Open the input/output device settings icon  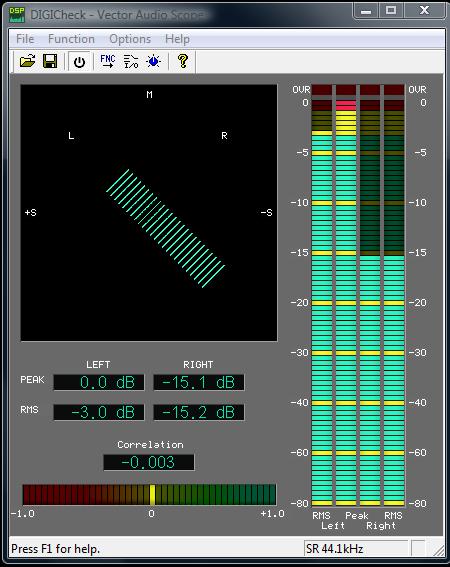pyautogui.click(x=131, y=61)
